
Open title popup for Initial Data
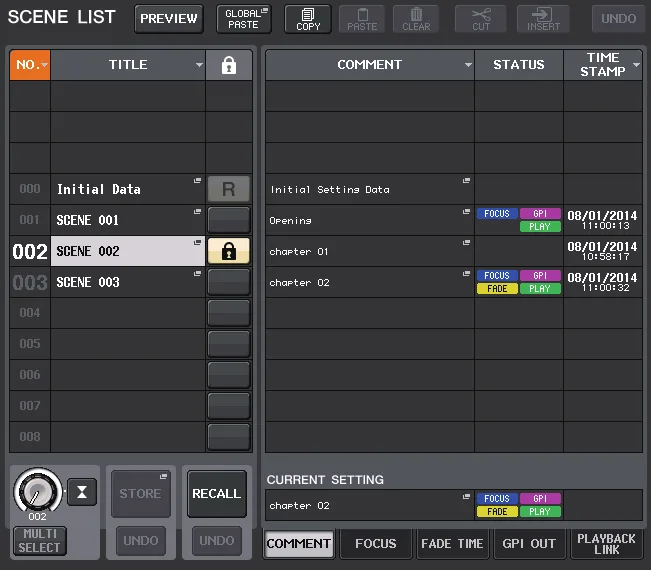[197, 181]
